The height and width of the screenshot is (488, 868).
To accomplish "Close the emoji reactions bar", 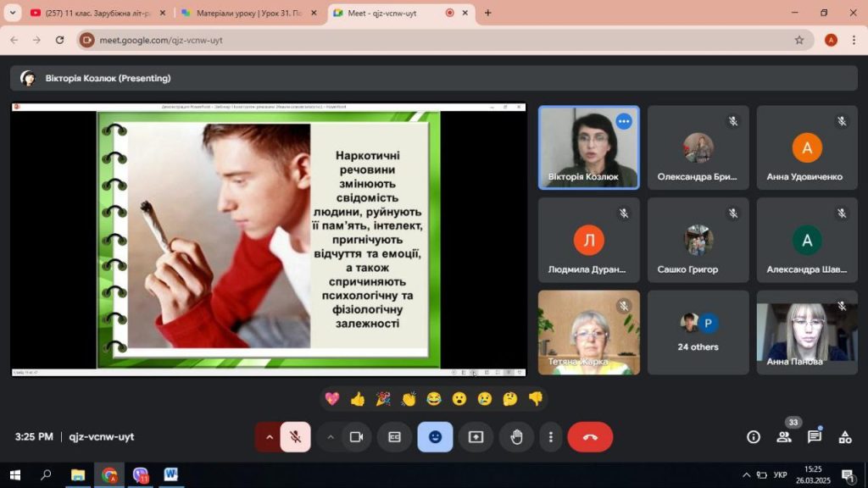I will [x=435, y=437].
